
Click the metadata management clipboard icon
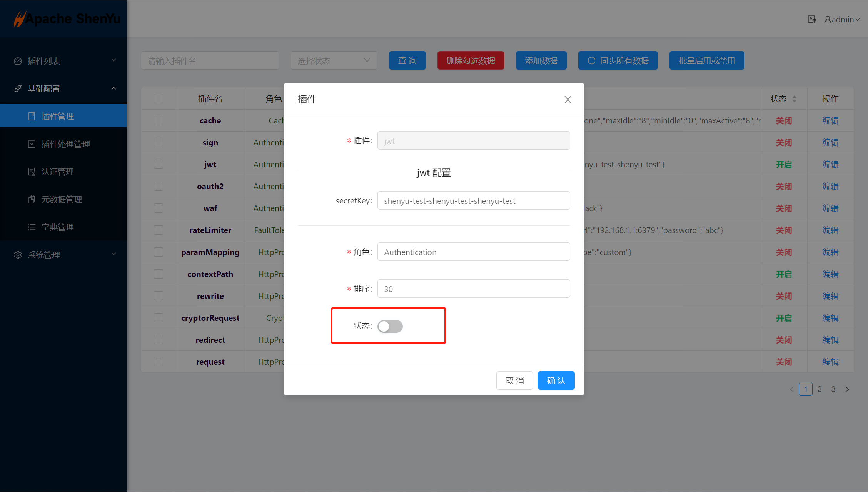pos(32,199)
